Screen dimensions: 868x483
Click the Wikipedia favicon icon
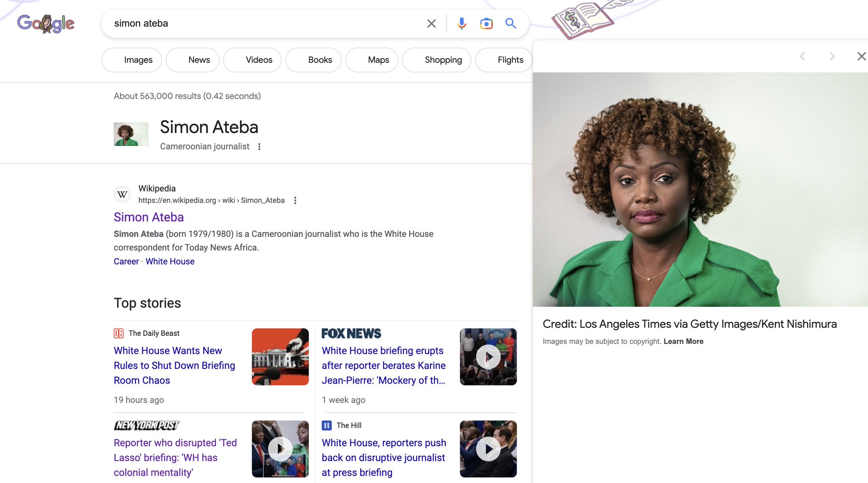click(122, 194)
